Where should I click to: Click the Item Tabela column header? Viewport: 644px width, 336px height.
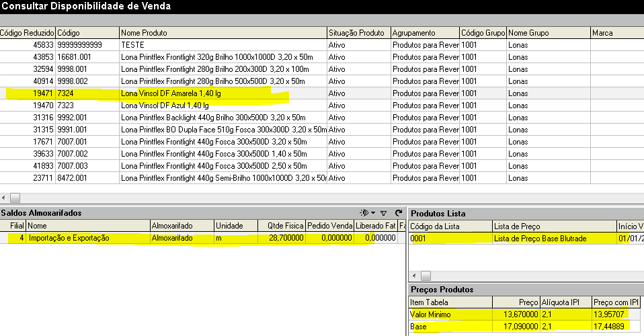click(450, 302)
